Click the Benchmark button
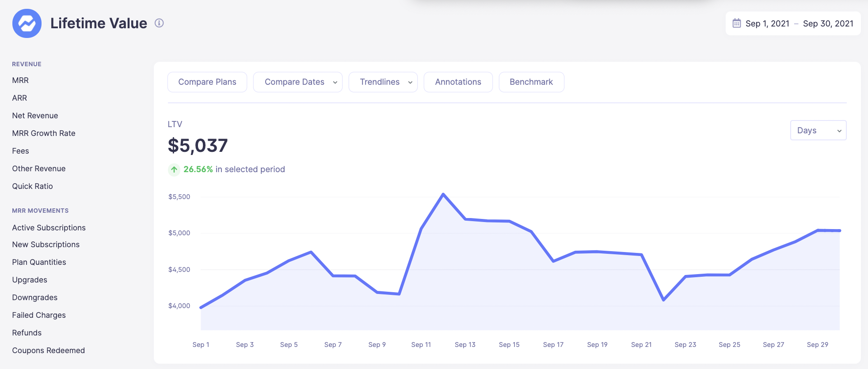This screenshot has height=369, width=868. pyautogui.click(x=531, y=82)
